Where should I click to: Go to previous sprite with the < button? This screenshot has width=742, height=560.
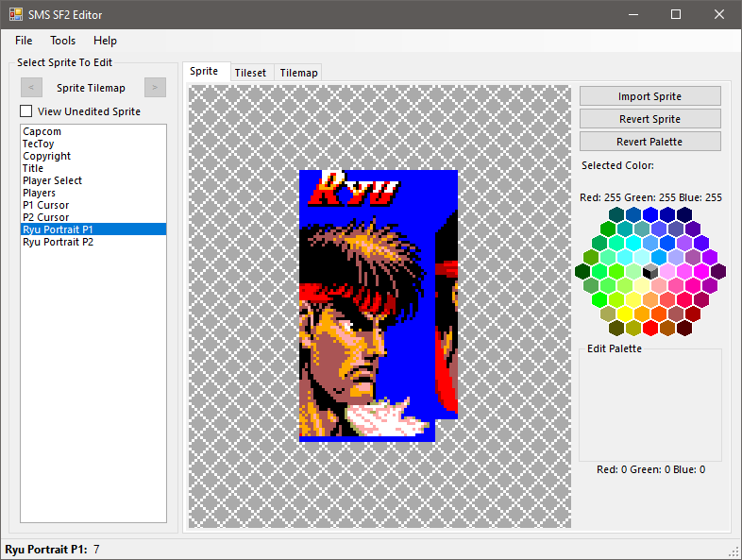pyautogui.click(x=31, y=88)
